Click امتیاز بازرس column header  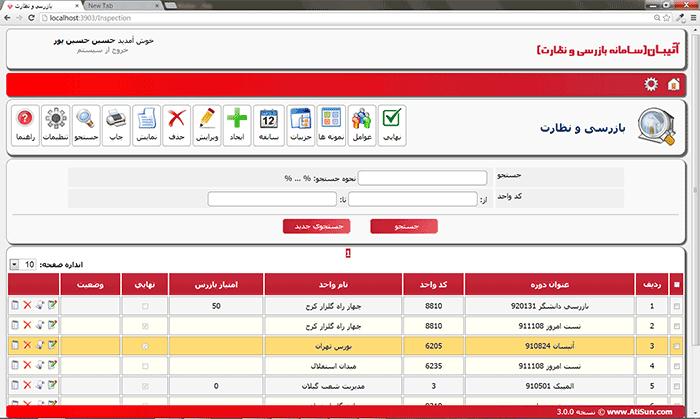216,285
